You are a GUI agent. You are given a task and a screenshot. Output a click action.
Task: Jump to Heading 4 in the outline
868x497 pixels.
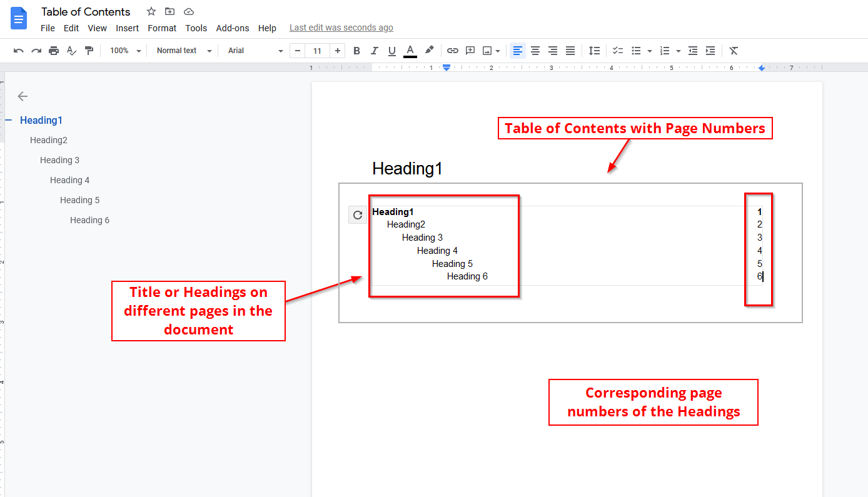coord(70,180)
